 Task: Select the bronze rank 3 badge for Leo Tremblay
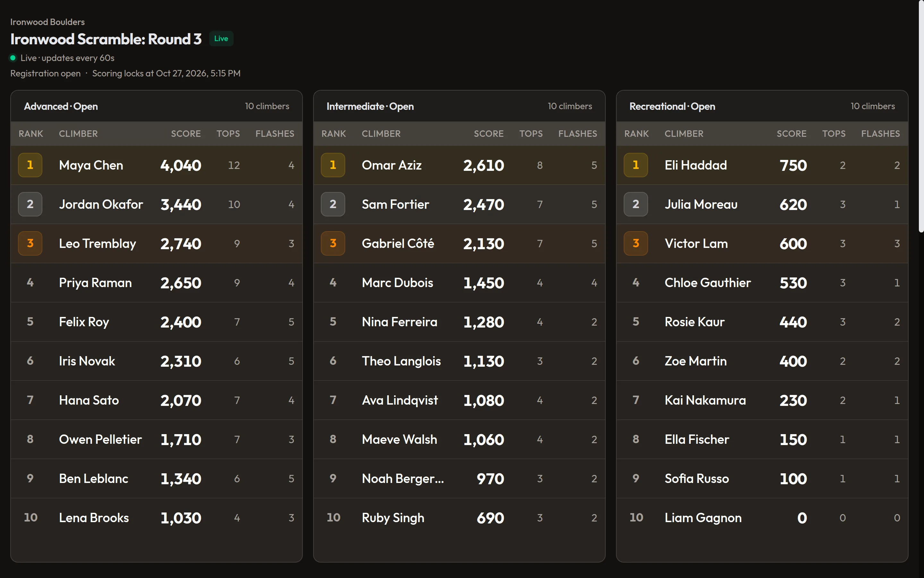30,243
